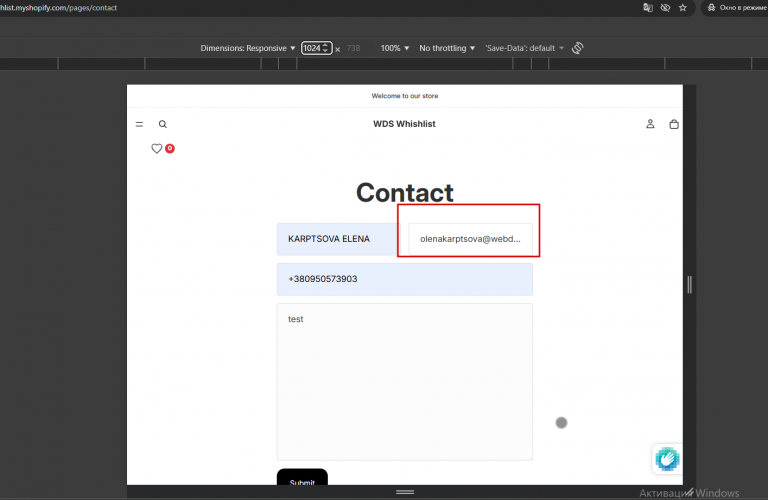
Task: Click the height field showing 738
Action: (353, 48)
